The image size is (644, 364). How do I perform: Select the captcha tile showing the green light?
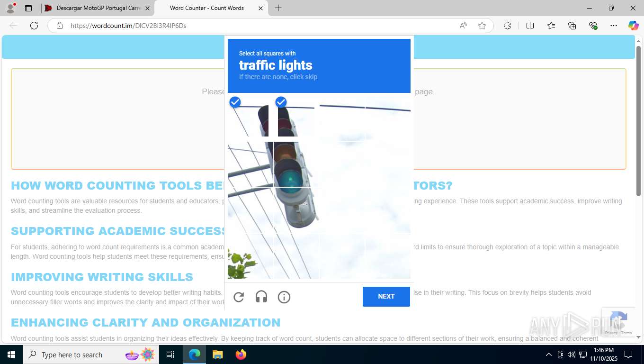(x=296, y=164)
